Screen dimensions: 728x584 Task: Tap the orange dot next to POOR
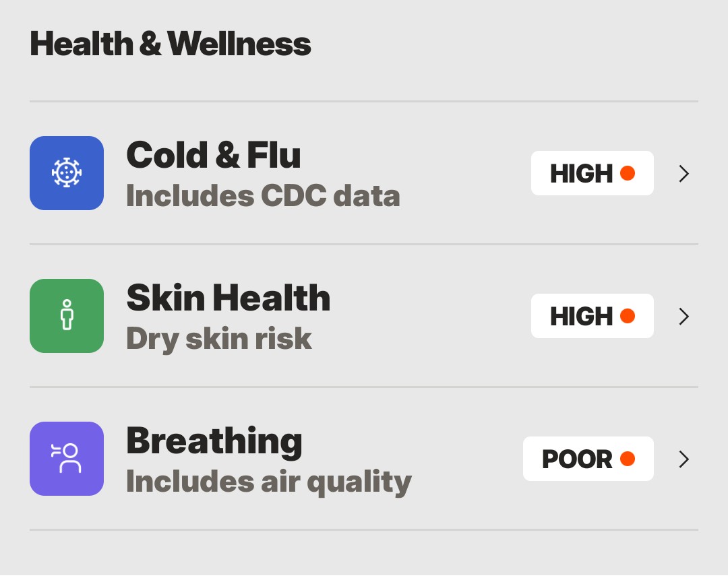click(628, 459)
